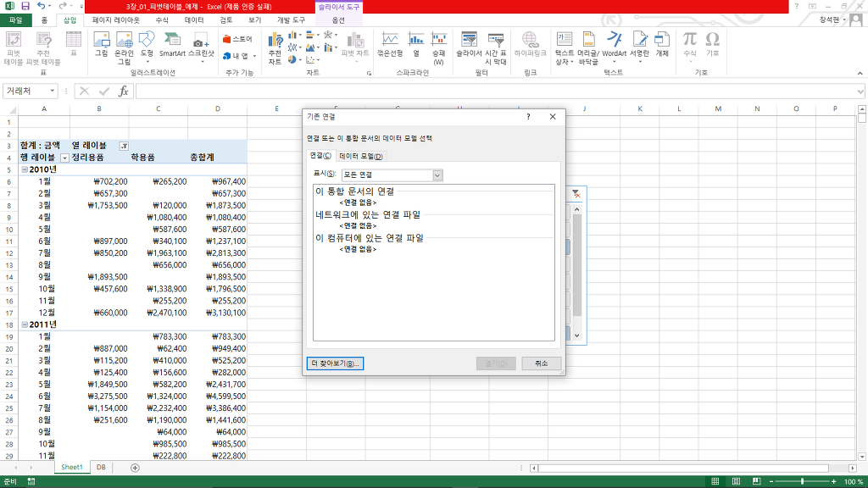Image resolution: width=868 pixels, height=488 pixels.
Task: Open the 열 레이블 filter dropdown
Action: point(124,146)
